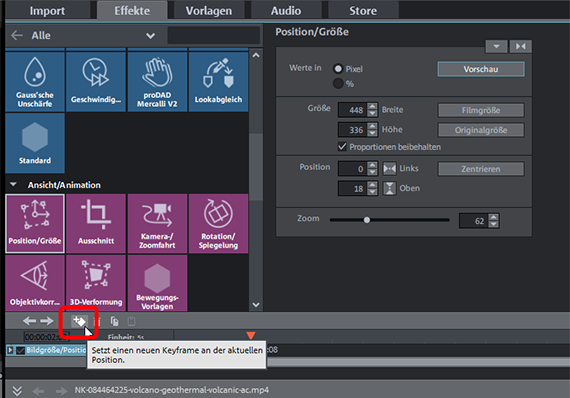Viewport: 570px width, 398px height.
Task: Jump to previous keyframe arrow
Action: tap(29, 321)
